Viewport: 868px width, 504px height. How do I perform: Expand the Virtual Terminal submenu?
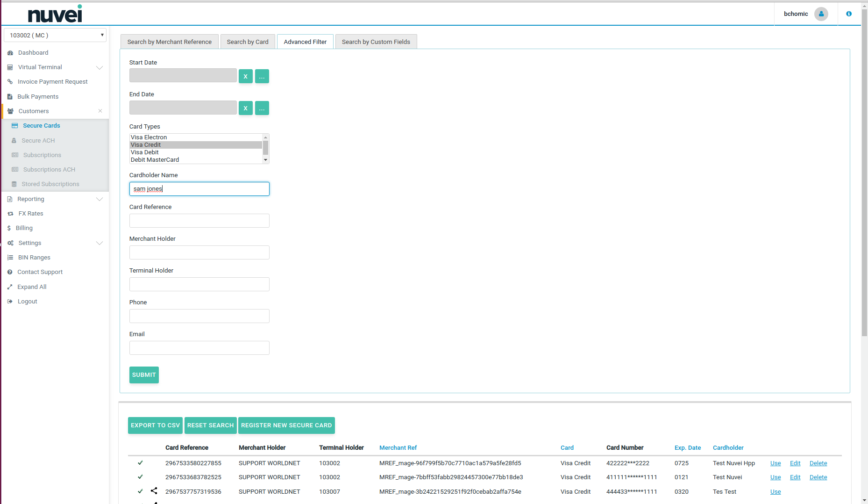(x=100, y=67)
